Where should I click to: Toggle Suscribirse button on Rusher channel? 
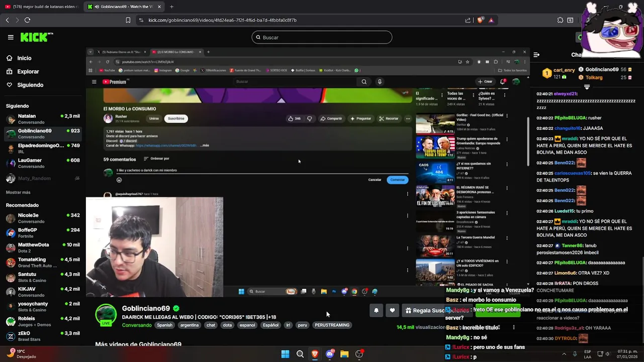click(176, 119)
